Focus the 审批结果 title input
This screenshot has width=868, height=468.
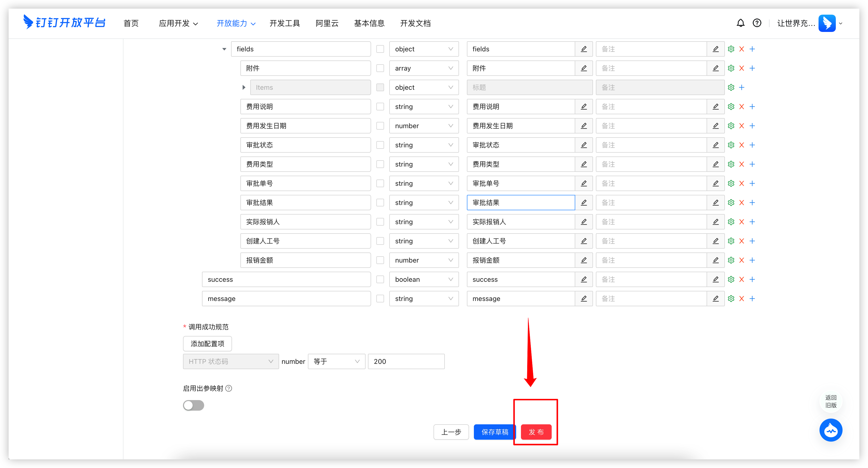point(521,203)
